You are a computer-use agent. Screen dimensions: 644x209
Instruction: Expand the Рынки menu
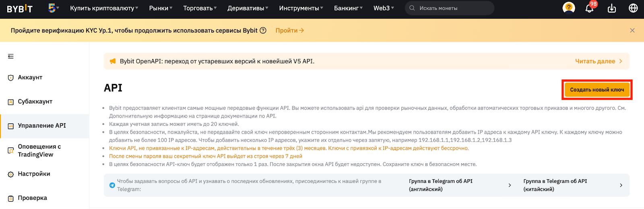click(161, 8)
